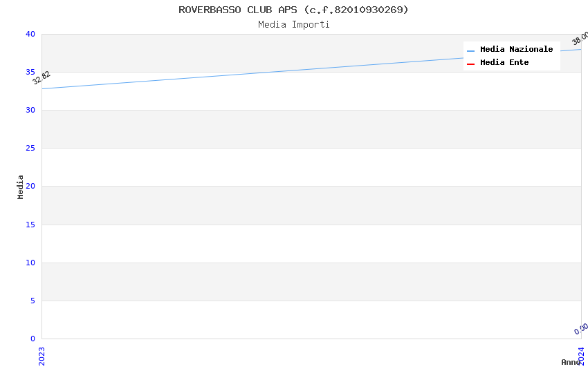Click the chart title ROVERBASSO CLUB APS
The height and width of the screenshot is (380, 588).
click(x=293, y=10)
